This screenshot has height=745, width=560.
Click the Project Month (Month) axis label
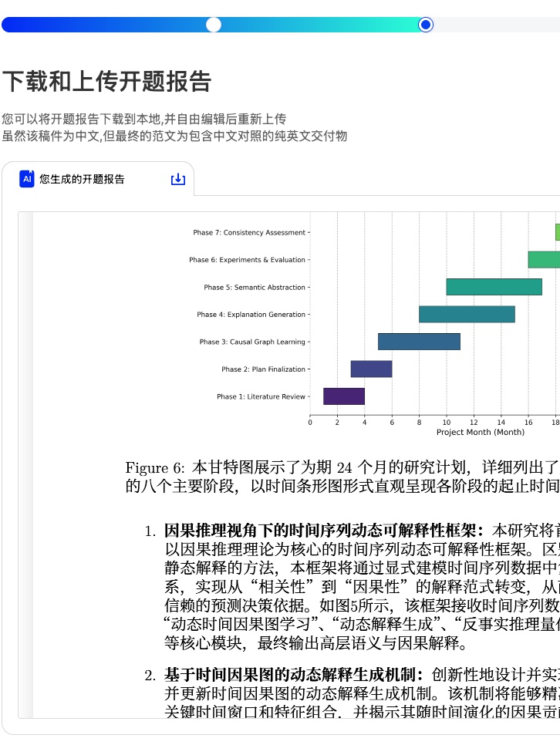(x=480, y=432)
